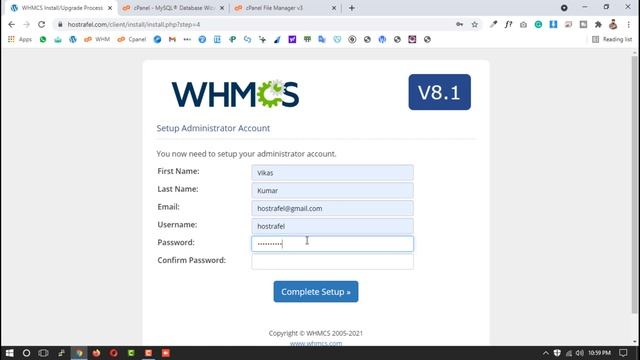
Task: Close the cPanel File Manager tab
Action: [x=333, y=8]
